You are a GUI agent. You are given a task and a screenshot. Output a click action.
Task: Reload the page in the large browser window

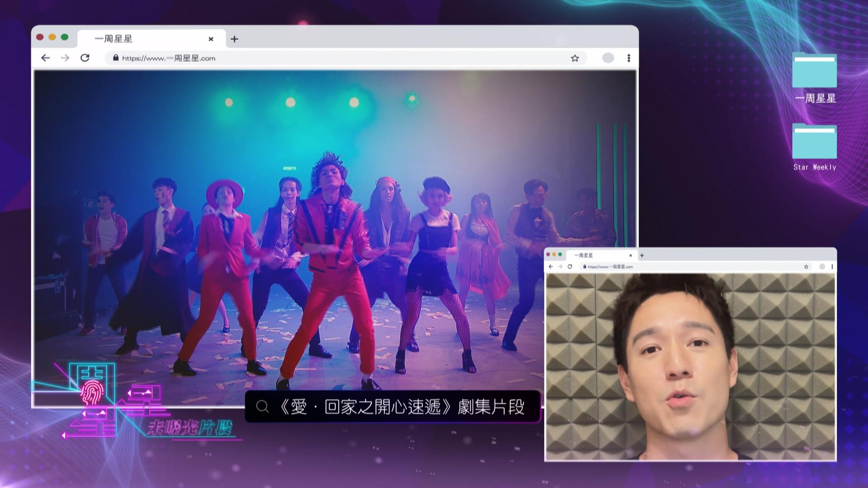click(x=85, y=58)
